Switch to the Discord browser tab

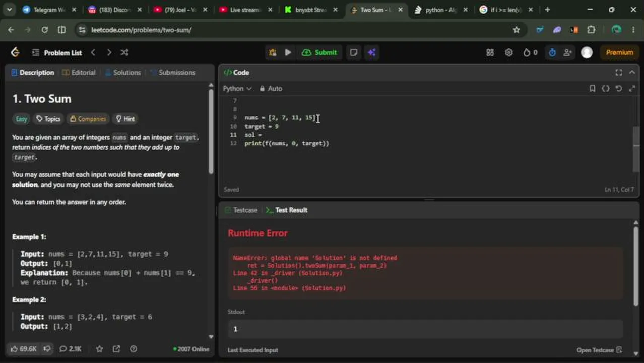click(115, 10)
